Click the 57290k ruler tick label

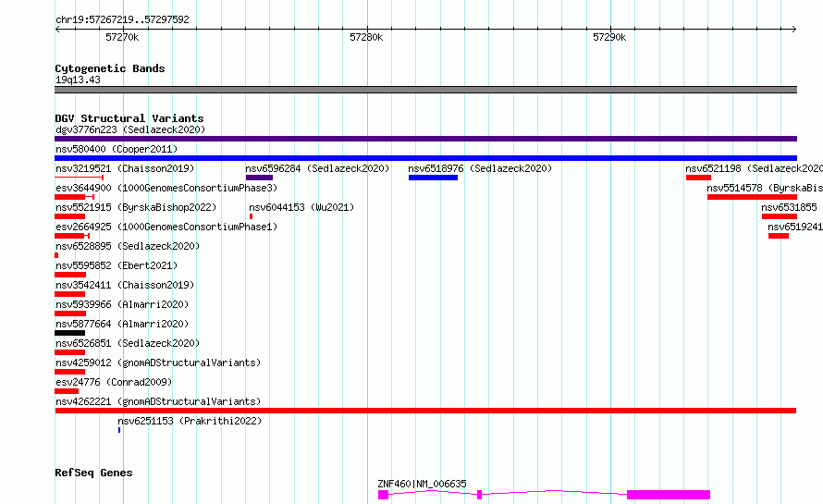[609, 37]
